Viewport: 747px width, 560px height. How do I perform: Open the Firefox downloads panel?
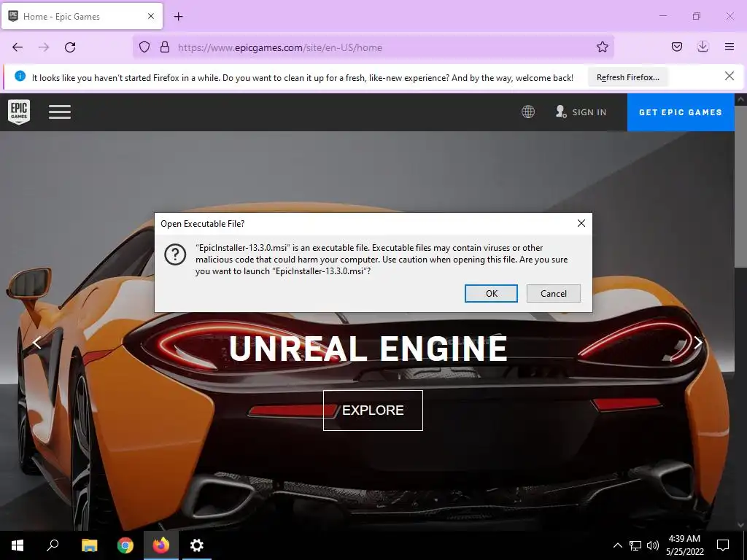(x=703, y=47)
